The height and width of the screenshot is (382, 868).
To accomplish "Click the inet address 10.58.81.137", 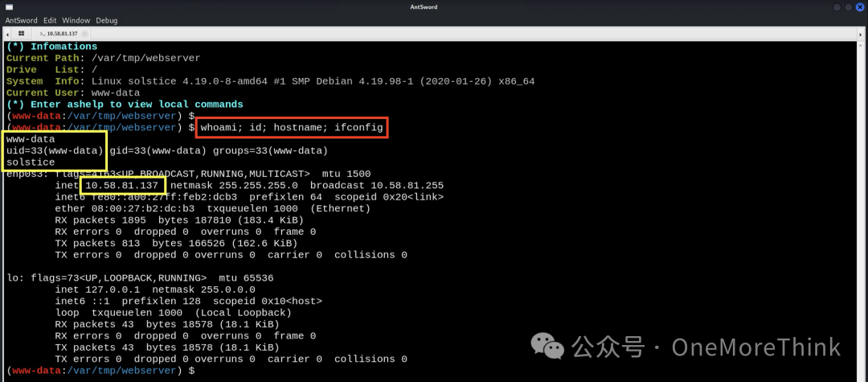I will click(x=122, y=186).
